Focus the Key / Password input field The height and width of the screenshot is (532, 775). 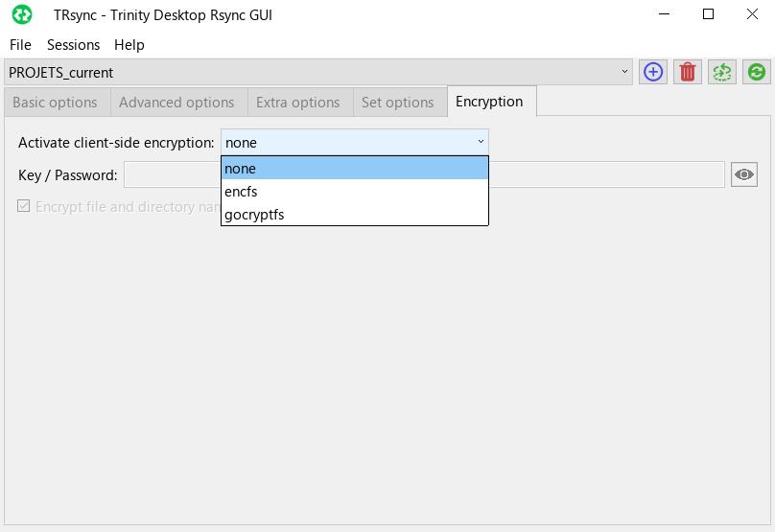click(x=424, y=174)
